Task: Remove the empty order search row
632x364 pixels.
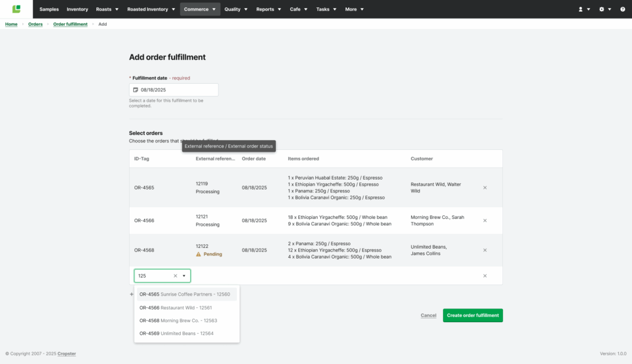Action: [x=485, y=276]
